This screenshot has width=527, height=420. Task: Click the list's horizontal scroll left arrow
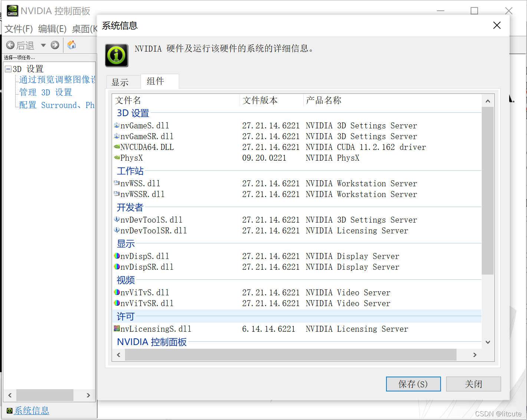click(x=119, y=355)
